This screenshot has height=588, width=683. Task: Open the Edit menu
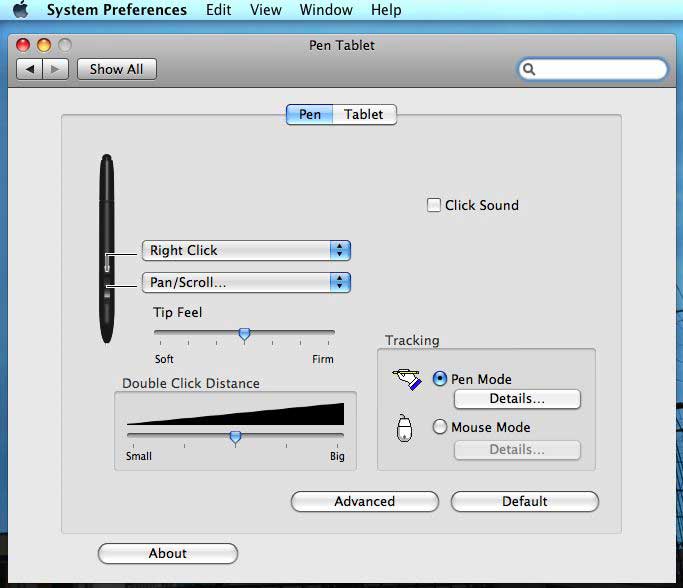[218, 10]
